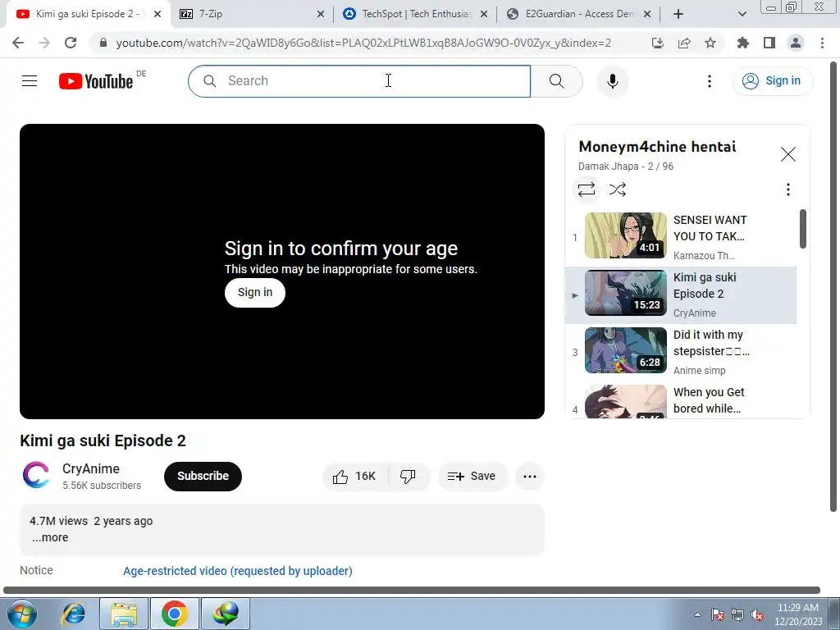Dislike the video with thumbs down
This screenshot has width=840, height=630.
[409, 477]
